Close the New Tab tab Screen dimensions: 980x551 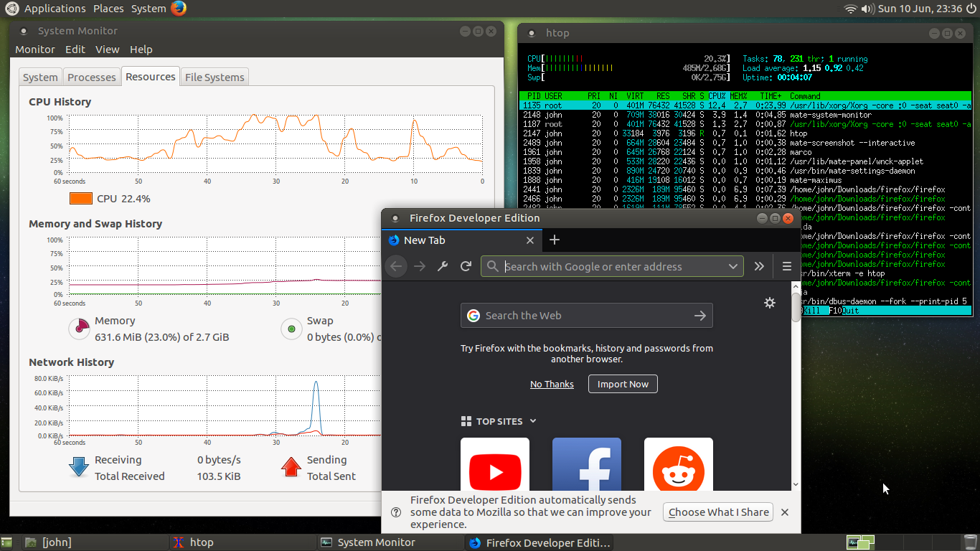(530, 240)
